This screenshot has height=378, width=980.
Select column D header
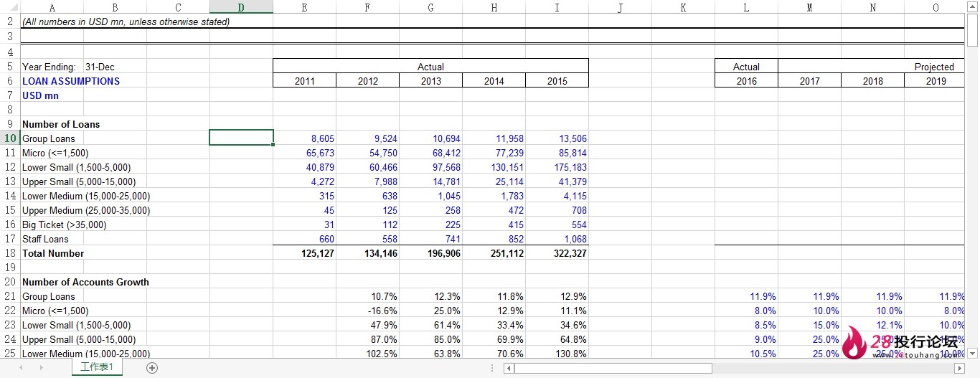point(241,7)
